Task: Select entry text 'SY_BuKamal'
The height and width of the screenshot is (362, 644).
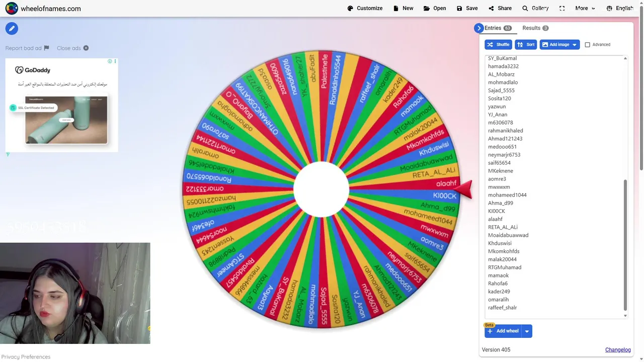Action: coord(502,58)
